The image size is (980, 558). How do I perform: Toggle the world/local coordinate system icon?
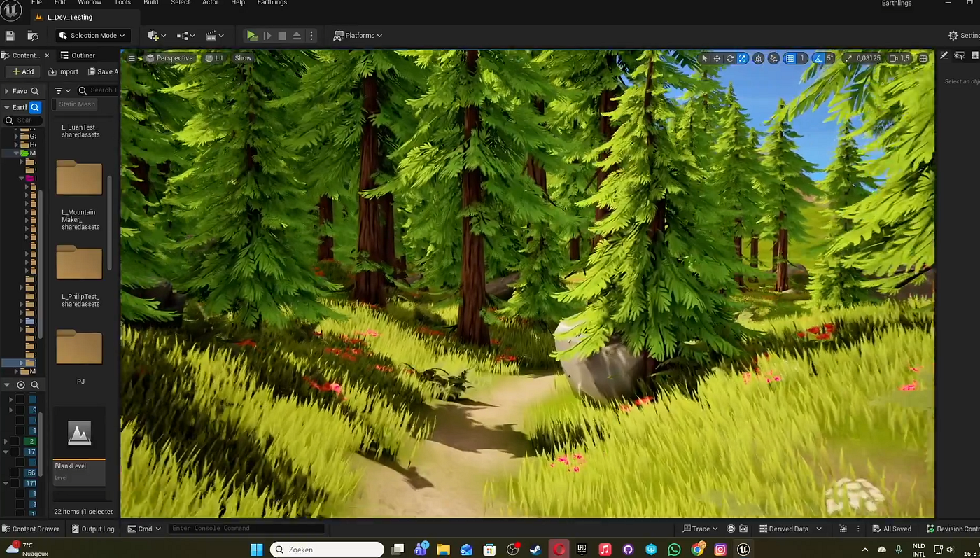[x=758, y=58]
